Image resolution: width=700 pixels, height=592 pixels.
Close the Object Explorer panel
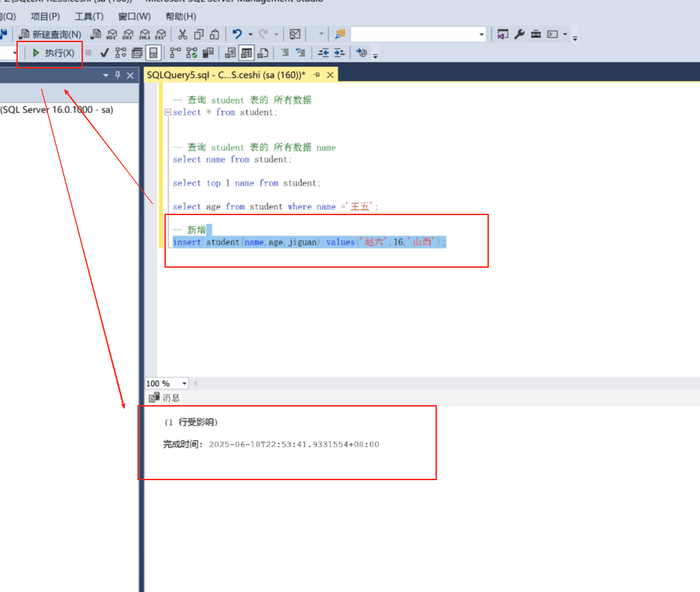tap(130, 76)
